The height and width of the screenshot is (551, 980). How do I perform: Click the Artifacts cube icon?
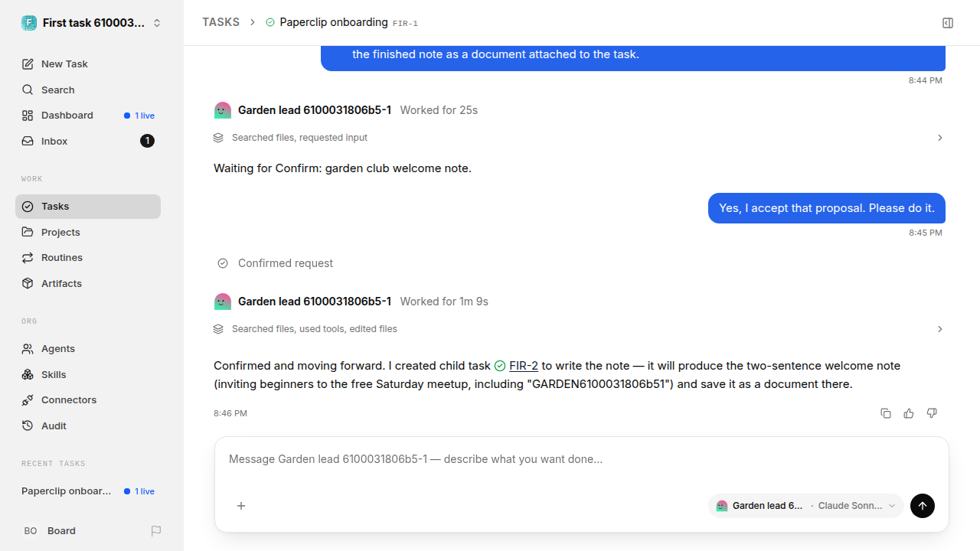click(x=28, y=283)
